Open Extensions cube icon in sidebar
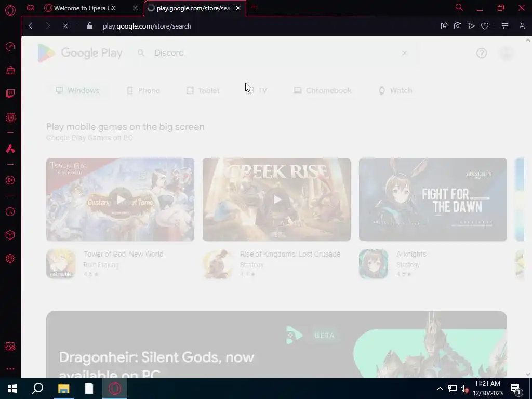 click(x=10, y=235)
